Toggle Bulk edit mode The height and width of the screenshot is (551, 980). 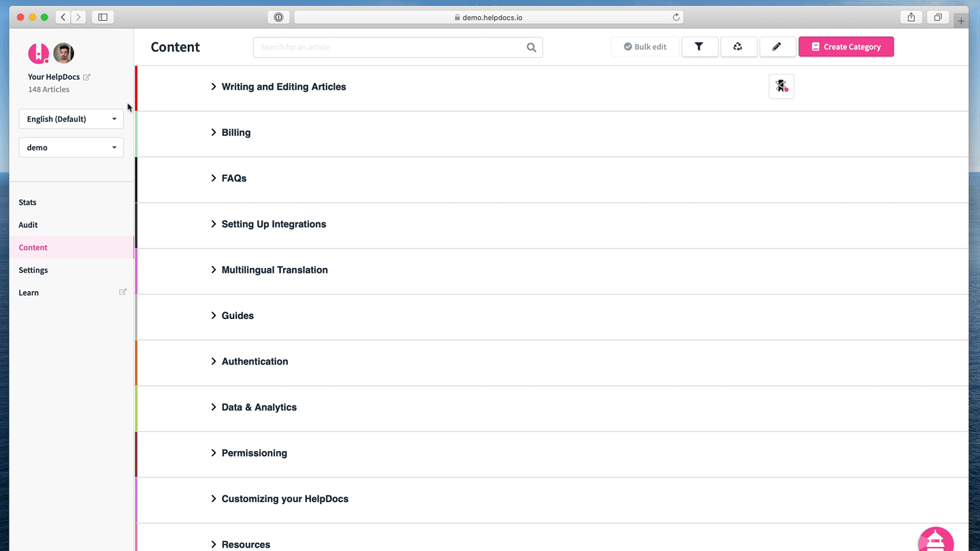pos(645,47)
